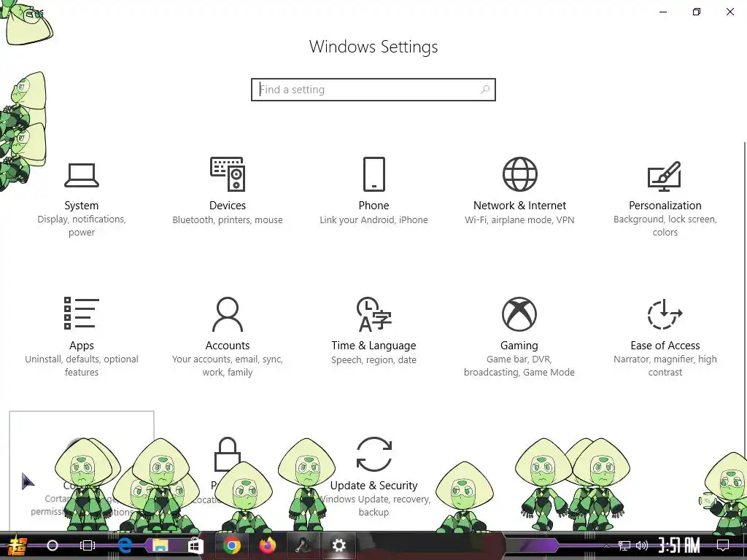
Task: Click the Personalization label
Action: tap(665, 205)
